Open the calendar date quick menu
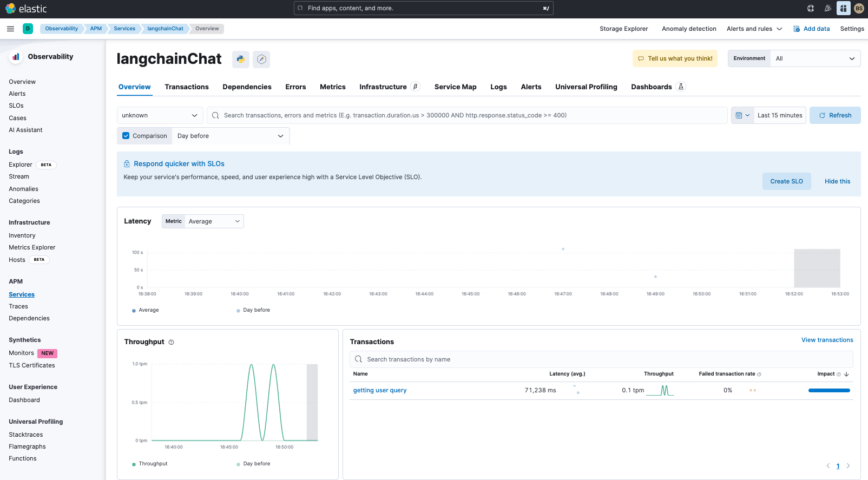This screenshot has width=868, height=480. pos(742,115)
